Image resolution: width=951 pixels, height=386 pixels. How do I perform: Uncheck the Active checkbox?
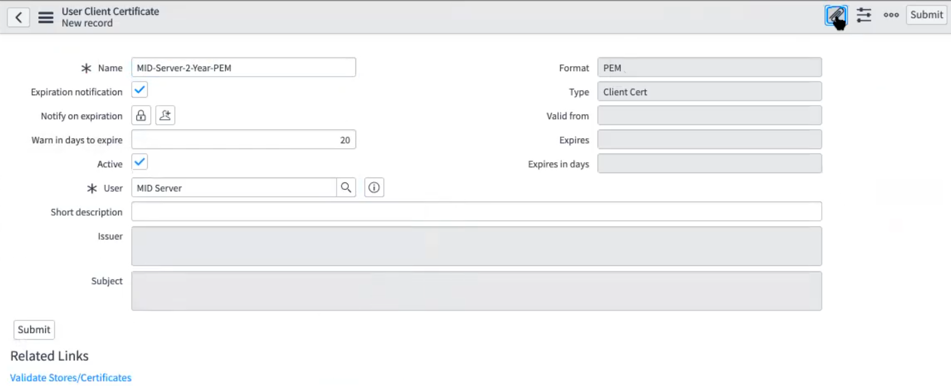[x=139, y=162]
